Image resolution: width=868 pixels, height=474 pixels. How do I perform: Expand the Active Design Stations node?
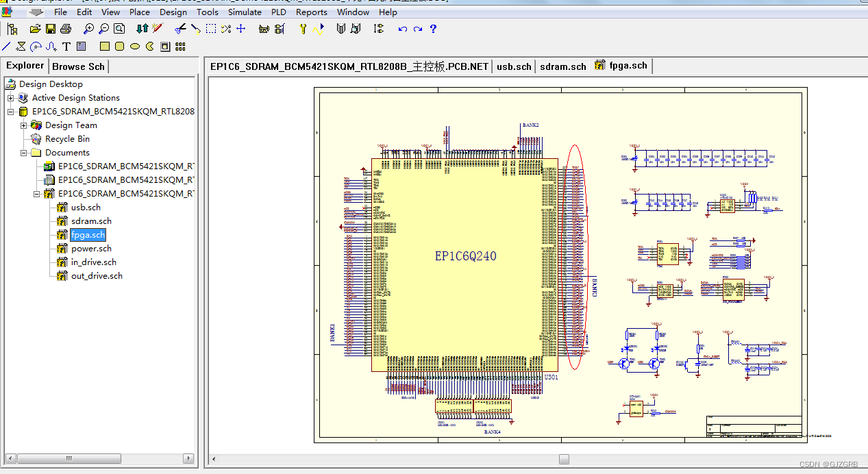(x=11, y=97)
